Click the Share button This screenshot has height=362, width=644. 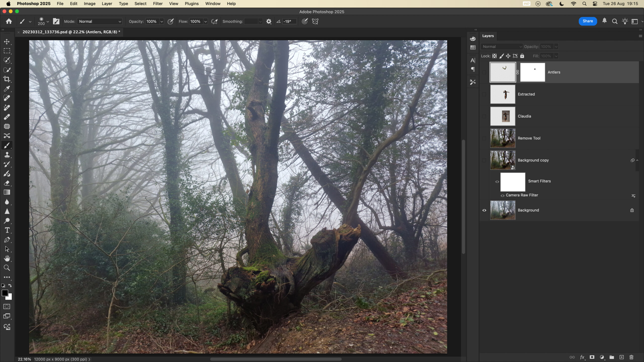pos(588,21)
